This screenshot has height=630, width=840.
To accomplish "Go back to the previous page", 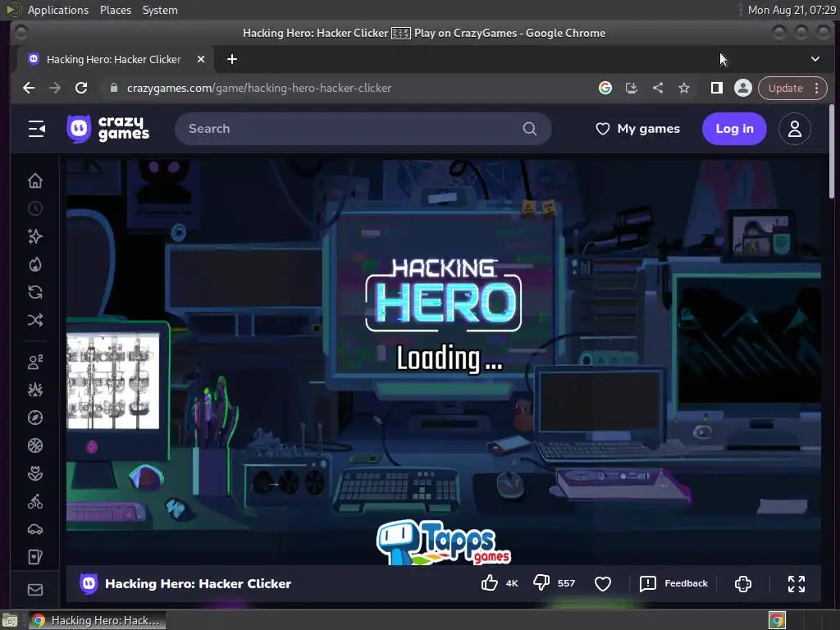I will point(29,88).
